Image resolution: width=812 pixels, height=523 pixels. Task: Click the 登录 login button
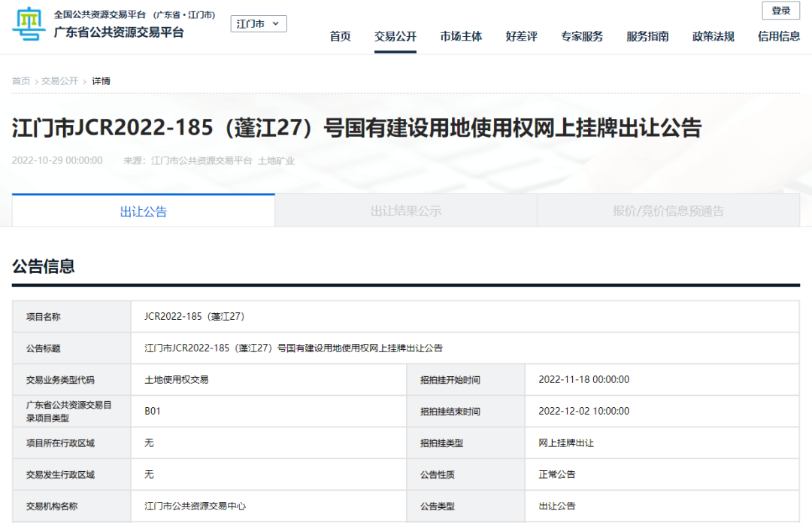[x=780, y=11]
